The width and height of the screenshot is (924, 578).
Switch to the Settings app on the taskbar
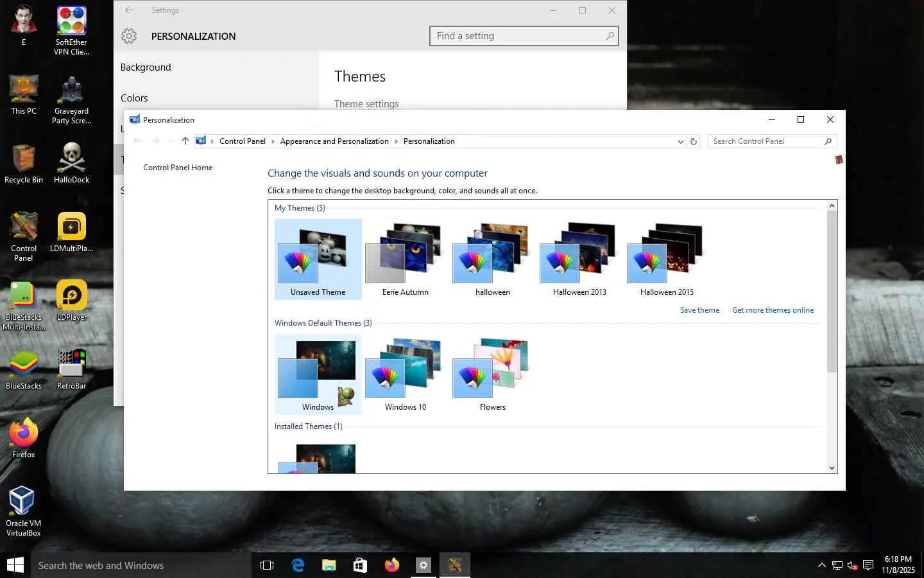pyautogui.click(x=424, y=565)
